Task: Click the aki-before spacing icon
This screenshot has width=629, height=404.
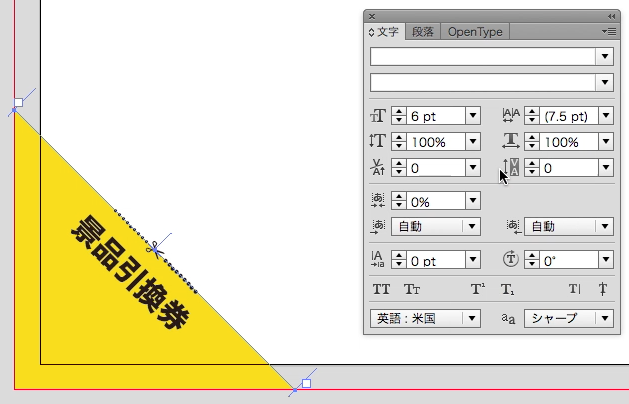Action: tap(378, 227)
